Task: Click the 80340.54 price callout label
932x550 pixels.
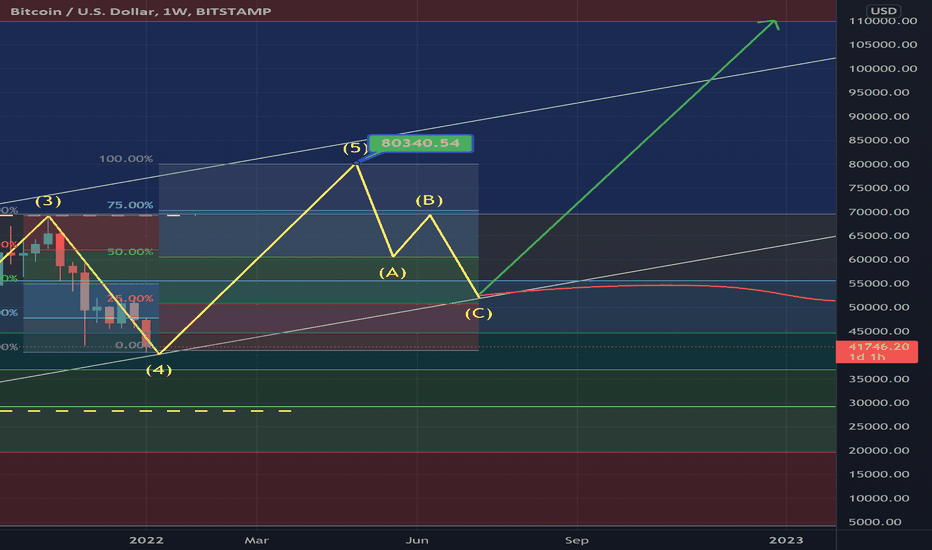Action: click(x=420, y=143)
